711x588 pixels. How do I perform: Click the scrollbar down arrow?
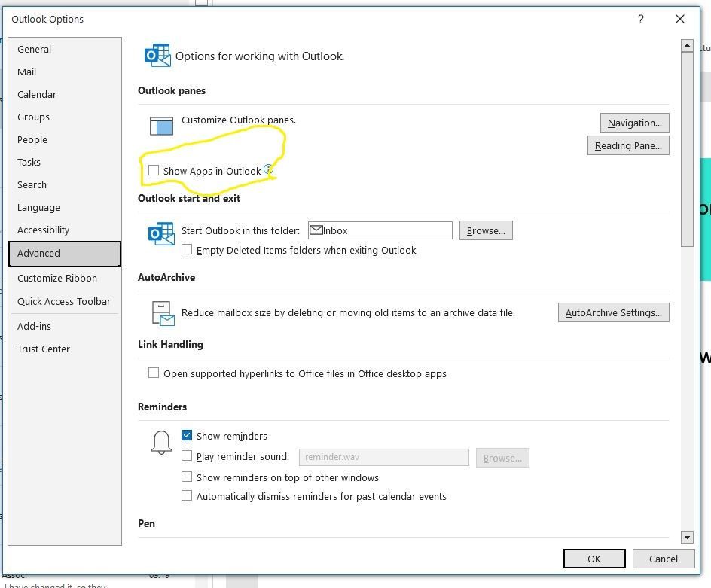click(687, 538)
